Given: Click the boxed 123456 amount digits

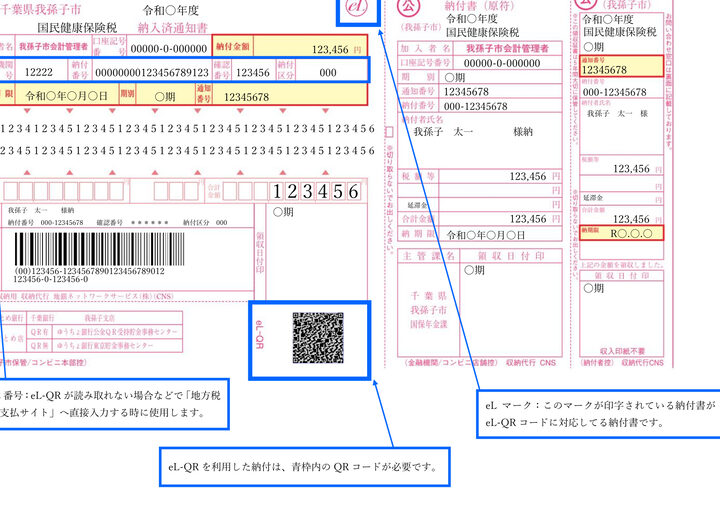Looking at the screenshot, I should pos(316,191).
